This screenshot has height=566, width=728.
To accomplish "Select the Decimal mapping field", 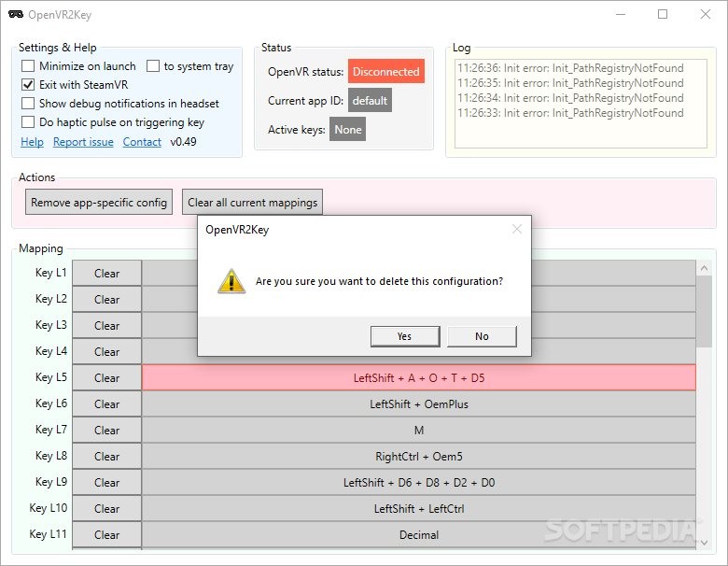I will (x=419, y=534).
